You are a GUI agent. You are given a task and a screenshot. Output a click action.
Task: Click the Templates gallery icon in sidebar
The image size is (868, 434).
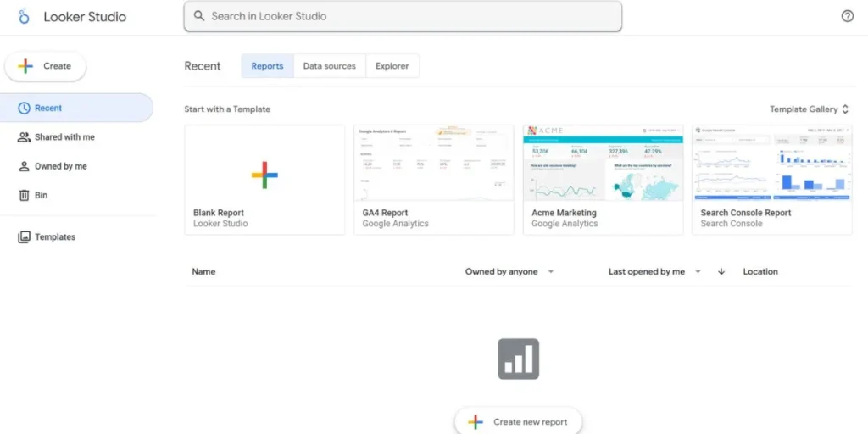[x=24, y=237]
